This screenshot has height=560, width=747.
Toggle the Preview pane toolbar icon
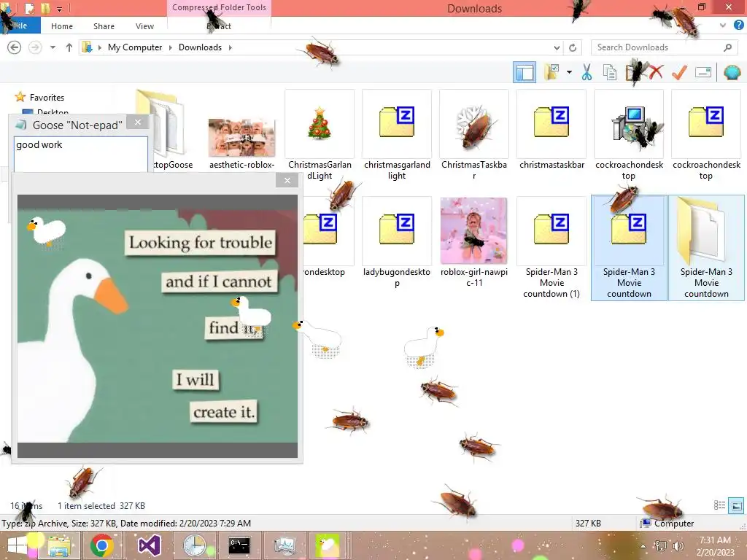point(525,72)
